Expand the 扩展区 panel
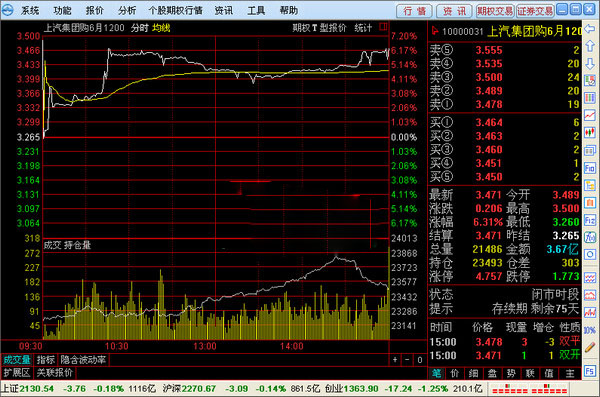The width and height of the screenshot is (600, 397). [x=17, y=372]
